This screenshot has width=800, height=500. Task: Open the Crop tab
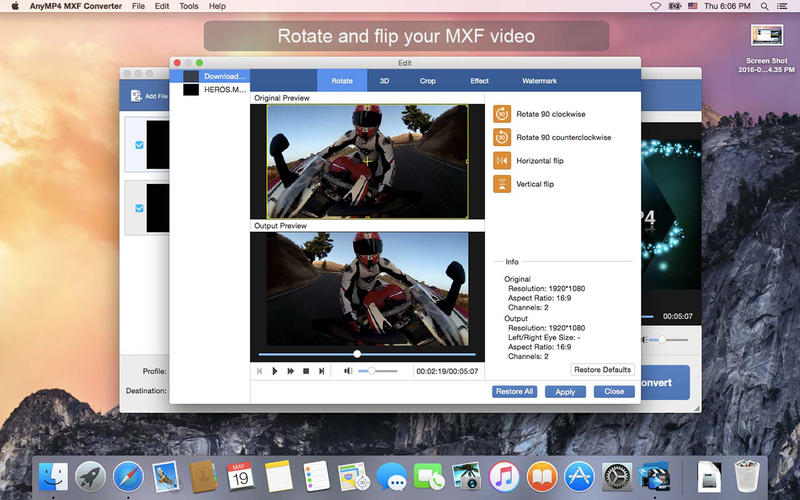tap(427, 80)
